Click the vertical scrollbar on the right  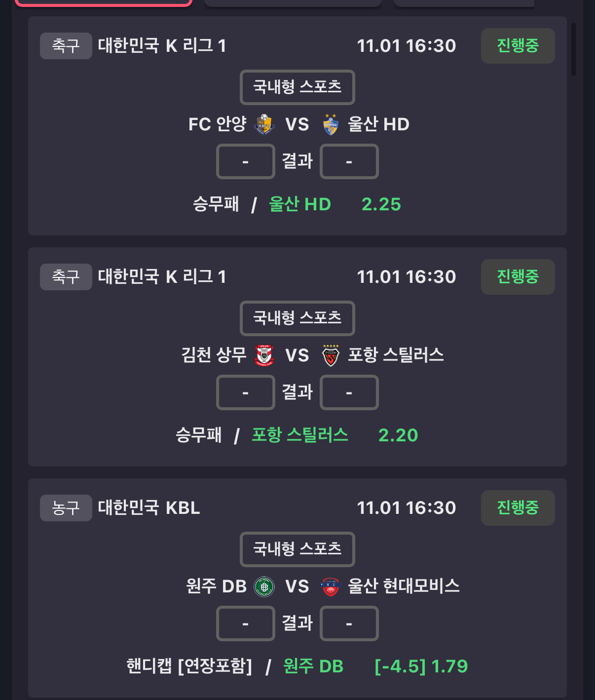pyautogui.click(x=573, y=49)
